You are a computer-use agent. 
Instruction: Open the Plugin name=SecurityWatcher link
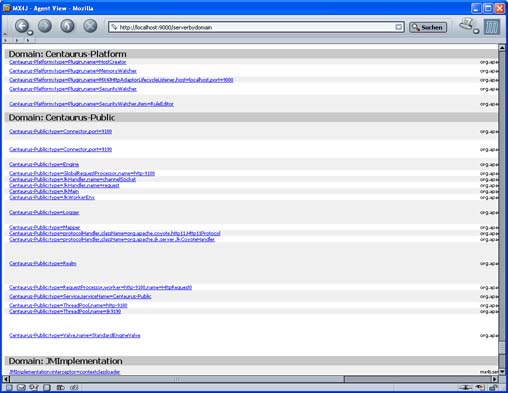point(73,89)
